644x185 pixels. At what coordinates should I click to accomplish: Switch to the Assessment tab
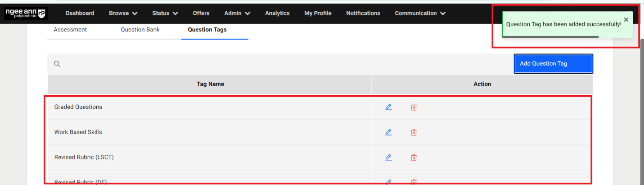coord(70,30)
